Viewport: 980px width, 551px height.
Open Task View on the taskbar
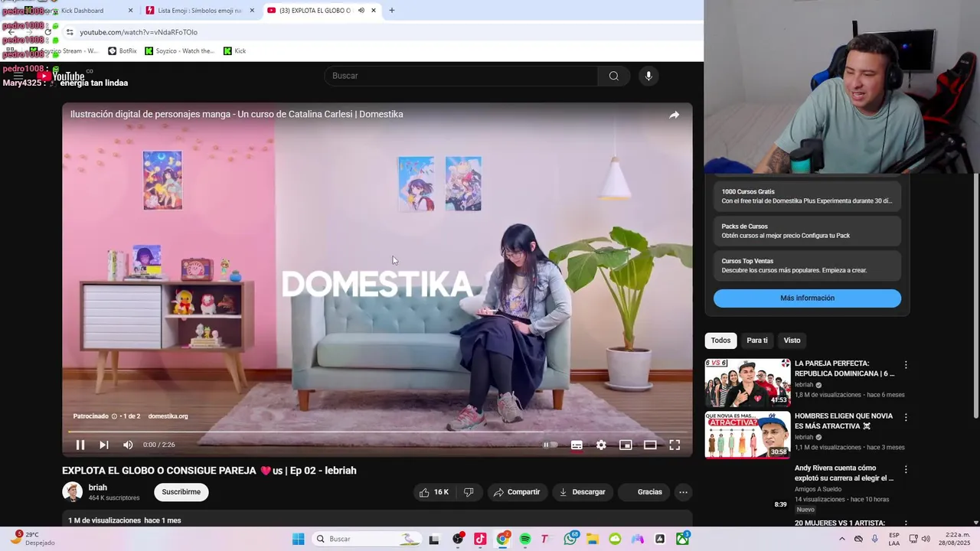click(434, 539)
